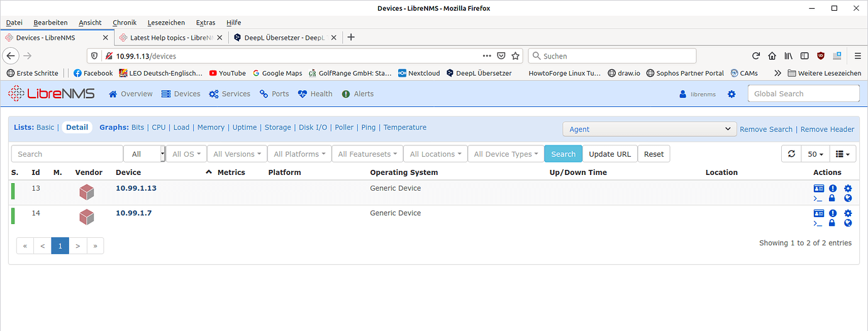Open the Devices navigation menu
This screenshot has width=868, height=331.
click(181, 94)
